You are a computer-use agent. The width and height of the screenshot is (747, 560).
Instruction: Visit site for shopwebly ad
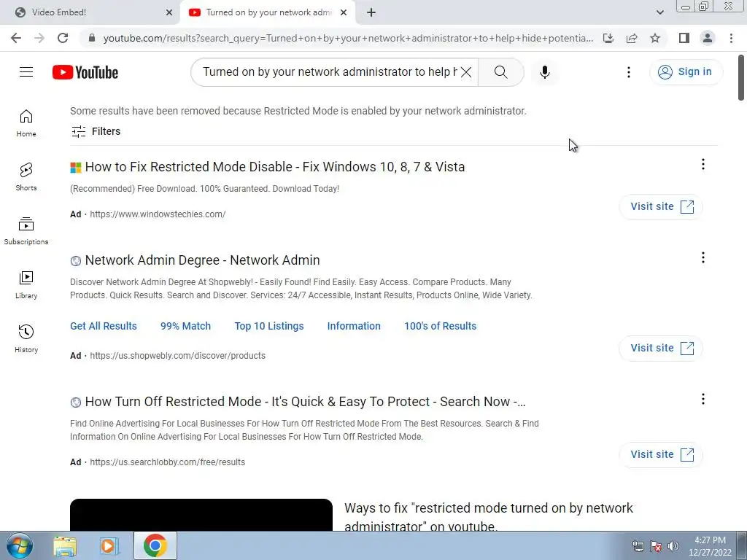(x=661, y=348)
